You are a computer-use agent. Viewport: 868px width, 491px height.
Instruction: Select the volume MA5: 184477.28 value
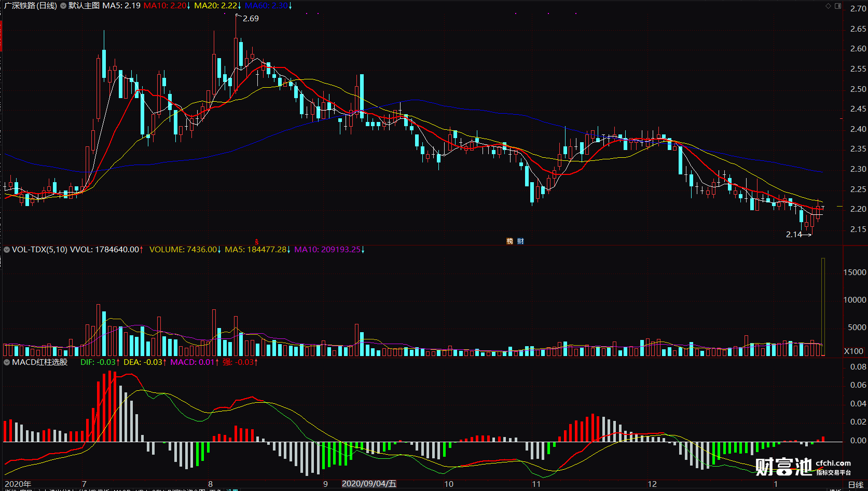[256, 250]
